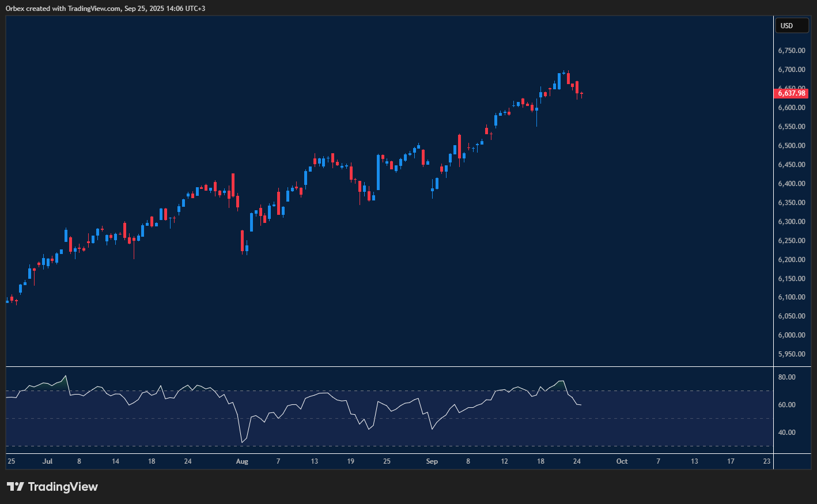Screen dimensions: 817x504
Task: Click the 6,350.00 price scale label
Action: point(791,203)
